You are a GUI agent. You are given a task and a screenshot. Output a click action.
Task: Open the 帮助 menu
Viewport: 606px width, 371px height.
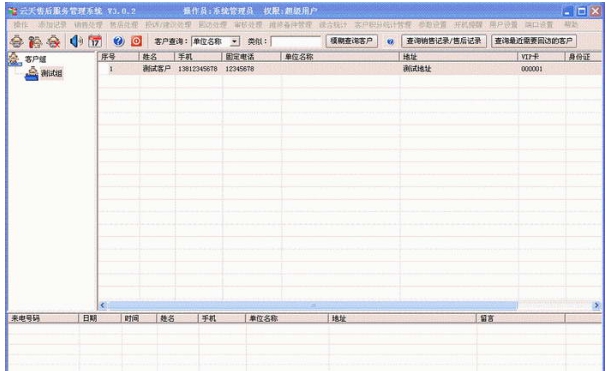(x=571, y=25)
